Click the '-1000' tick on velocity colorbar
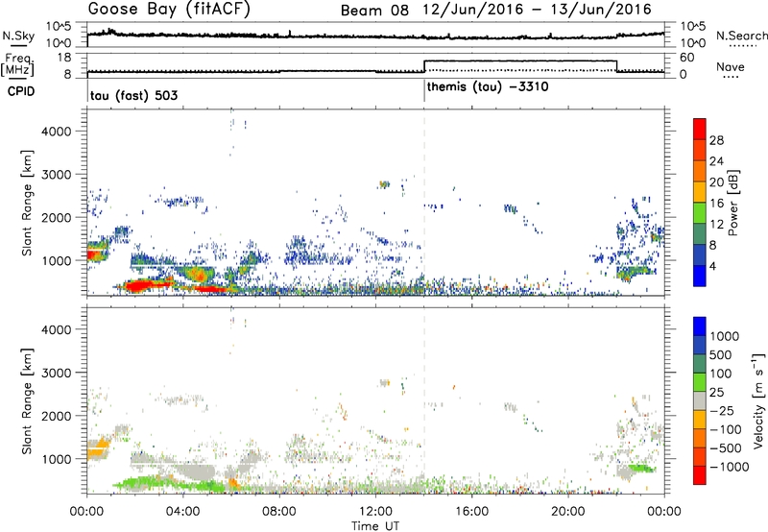Screen dimensions: 768x532 tap(729, 467)
